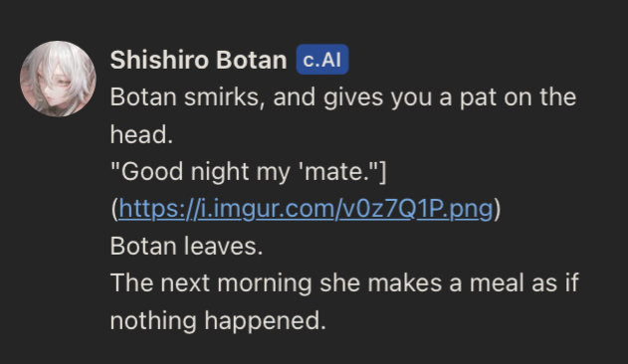Viewport: 628px width, 364px height.
Task: Click the closing square bracket after 'mate."
Action: (383, 171)
